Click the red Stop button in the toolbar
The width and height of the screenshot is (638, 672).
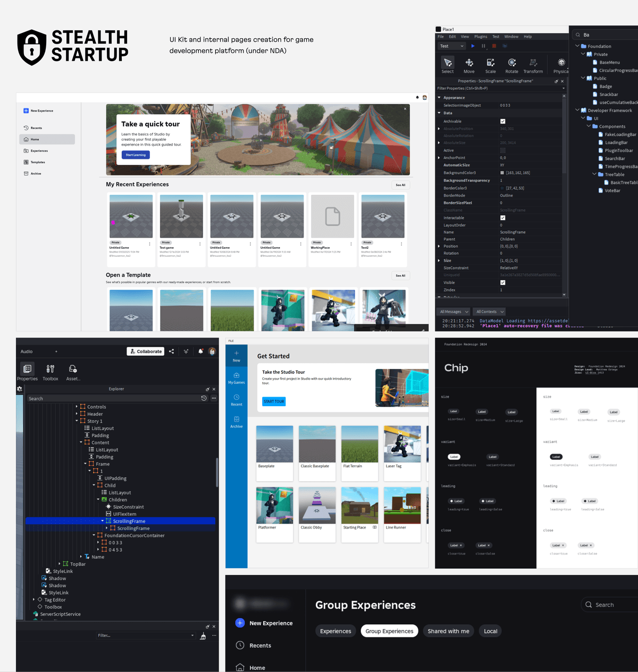coord(493,46)
